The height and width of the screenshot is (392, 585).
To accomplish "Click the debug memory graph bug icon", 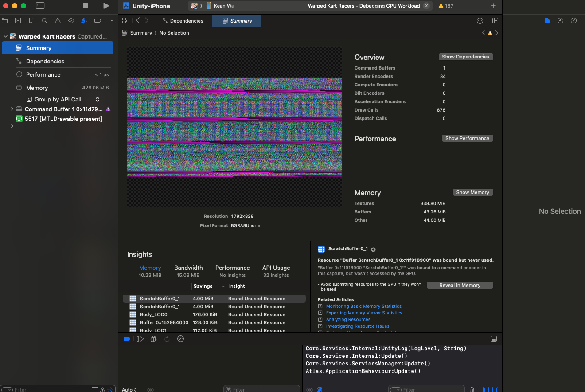I will coord(153,339).
